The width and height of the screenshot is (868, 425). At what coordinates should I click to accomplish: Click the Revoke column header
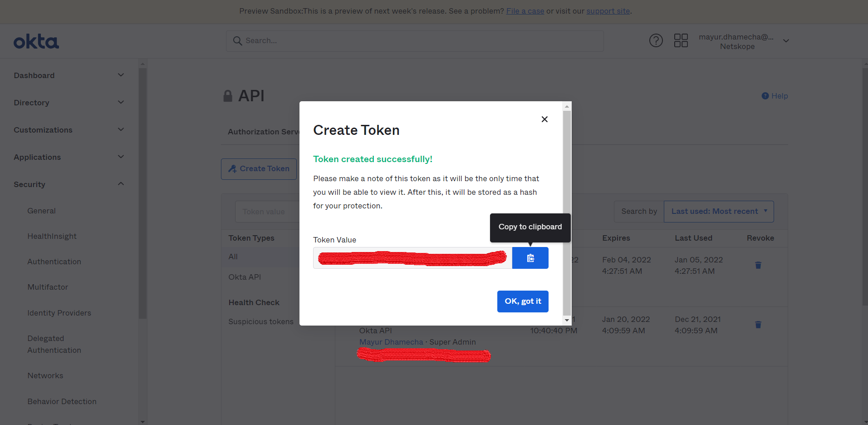pyautogui.click(x=760, y=238)
